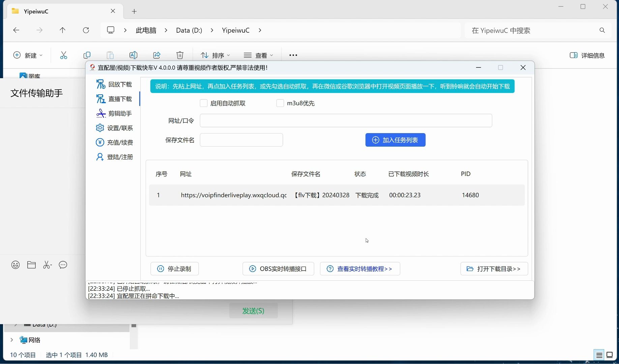Switch to large icons view in status bar
Image resolution: width=619 pixels, height=364 pixels.
tap(610, 355)
